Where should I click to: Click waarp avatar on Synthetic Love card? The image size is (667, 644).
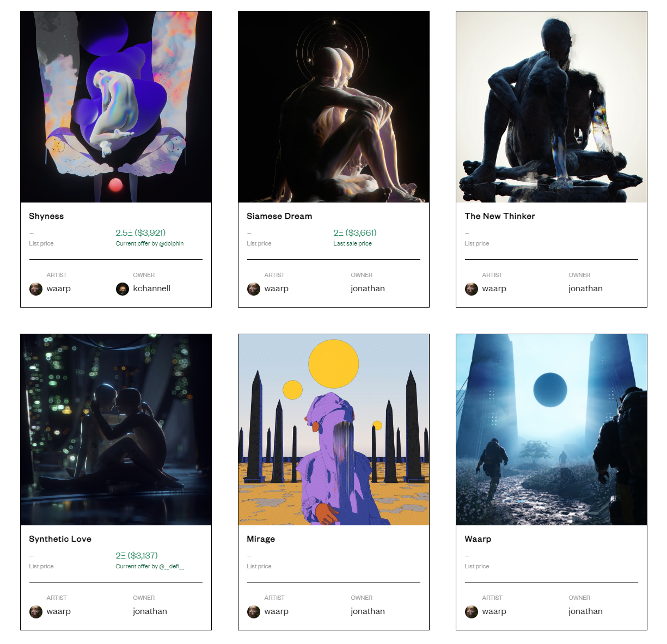pos(36,612)
